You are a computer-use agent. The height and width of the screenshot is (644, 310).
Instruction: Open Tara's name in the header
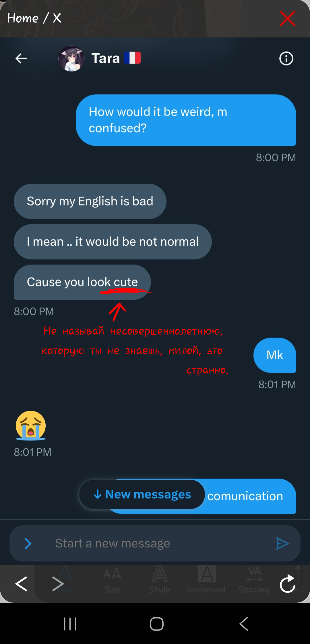pyautogui.click(x=106, y=58)
